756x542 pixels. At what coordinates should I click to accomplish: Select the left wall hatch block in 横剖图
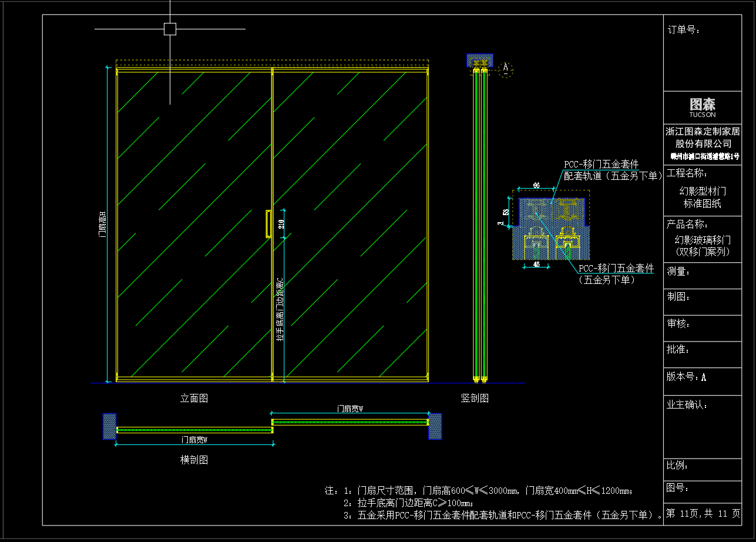click(x=110, y=426)
